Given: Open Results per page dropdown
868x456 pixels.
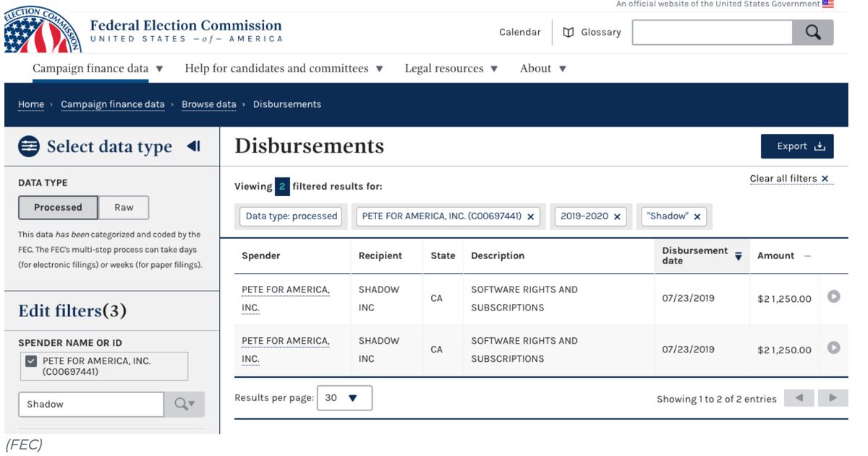Looking at the screenshot, I should (x=344, y=398).
